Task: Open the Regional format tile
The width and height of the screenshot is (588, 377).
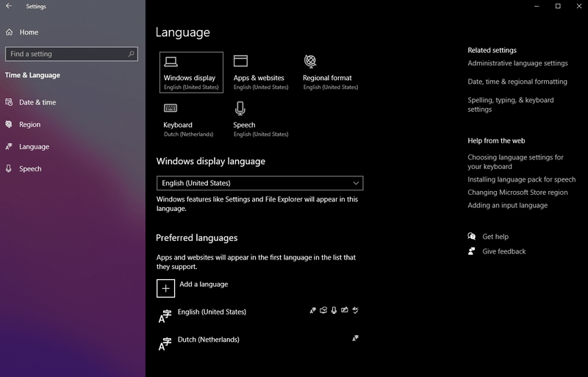Action: 330,73
